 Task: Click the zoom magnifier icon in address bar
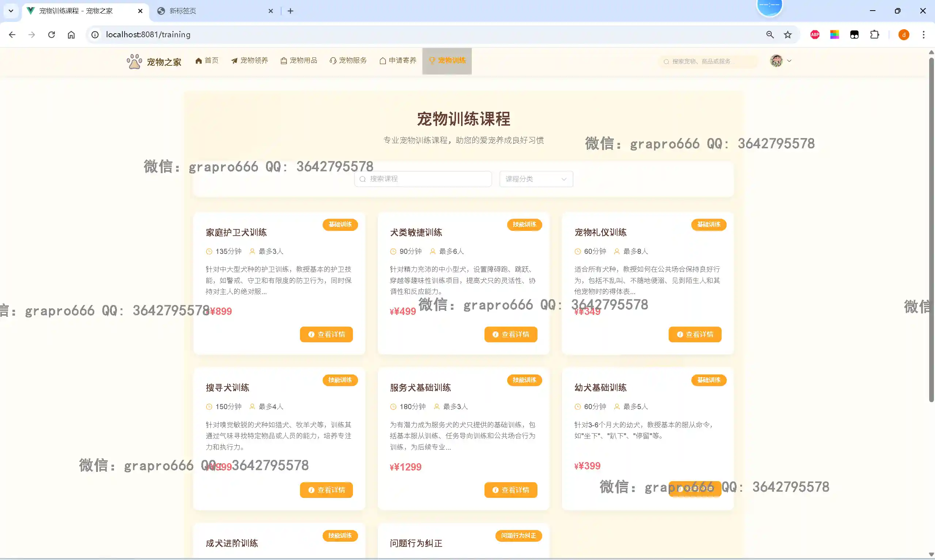(770, 35)
